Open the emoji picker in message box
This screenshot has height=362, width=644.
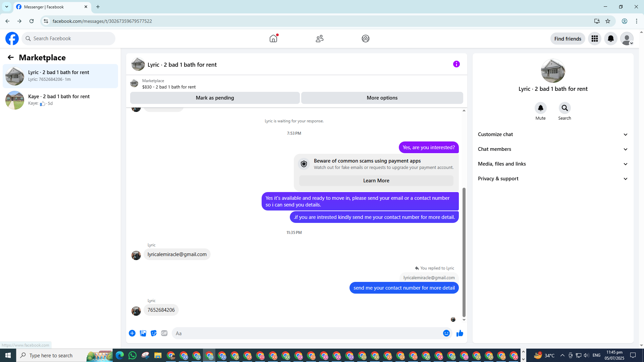coord(446,333)
